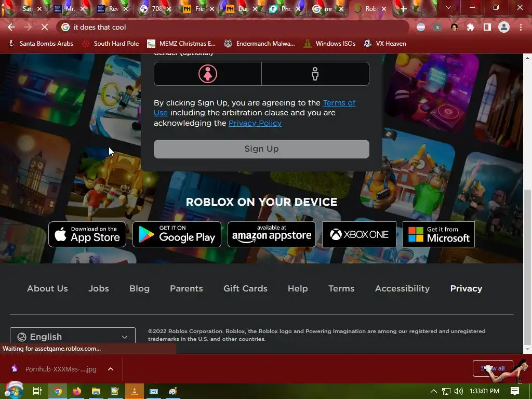The width and height of the screenshot is (532, 399).
Task: Open File Explorer from the taskbar
Action: click(96, 391)
